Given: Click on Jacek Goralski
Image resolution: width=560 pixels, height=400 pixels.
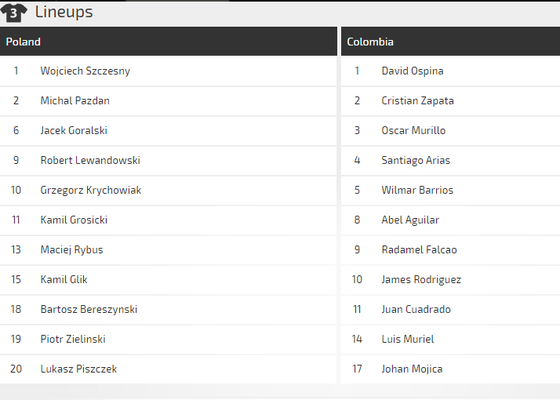Looking at the screenshot, I should [74, 130].
